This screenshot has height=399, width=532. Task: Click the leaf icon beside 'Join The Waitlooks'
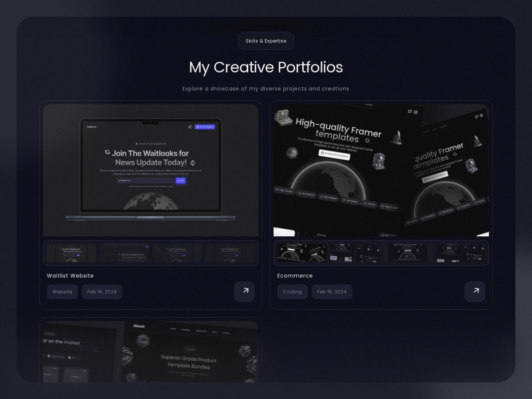click(x=107, y=152)
